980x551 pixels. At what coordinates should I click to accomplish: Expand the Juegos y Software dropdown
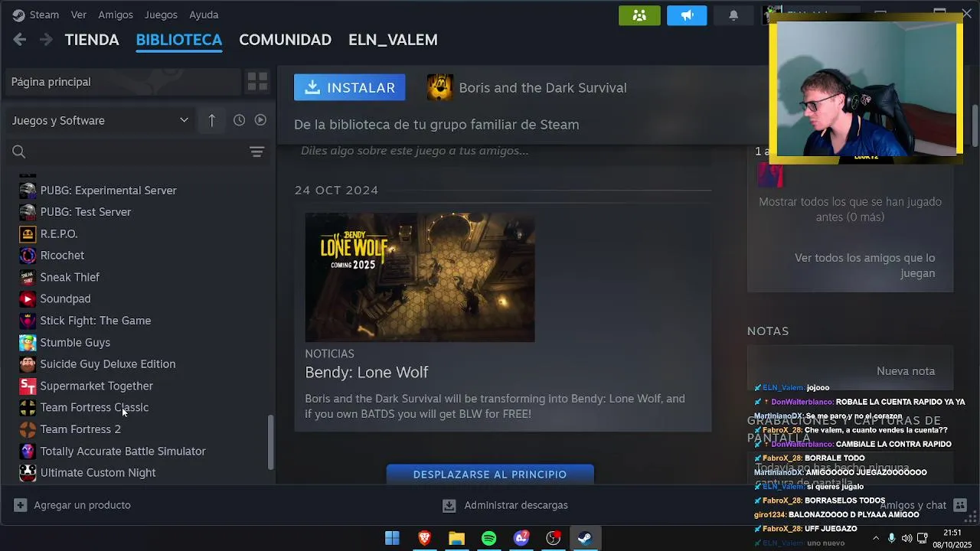100,120
